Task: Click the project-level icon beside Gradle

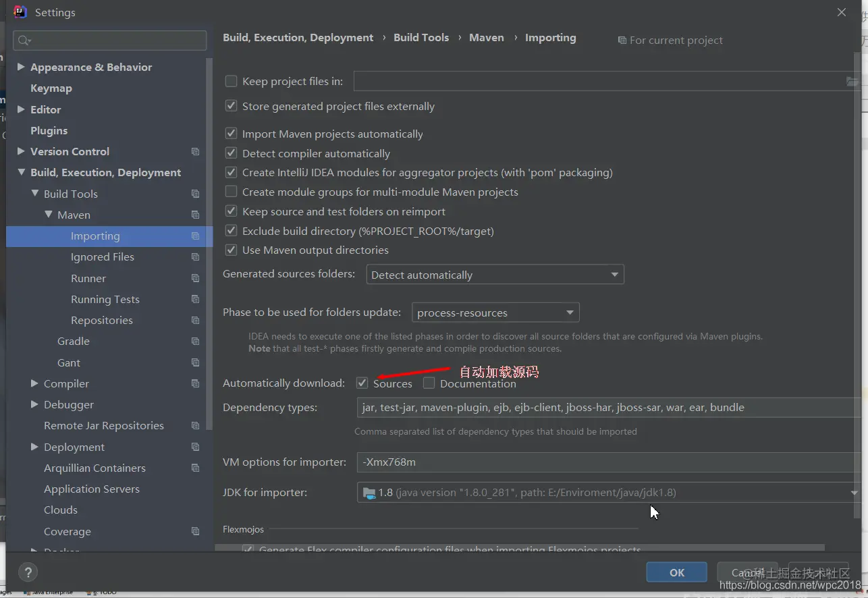Action: pyautogui.click(x=195, y=342)
